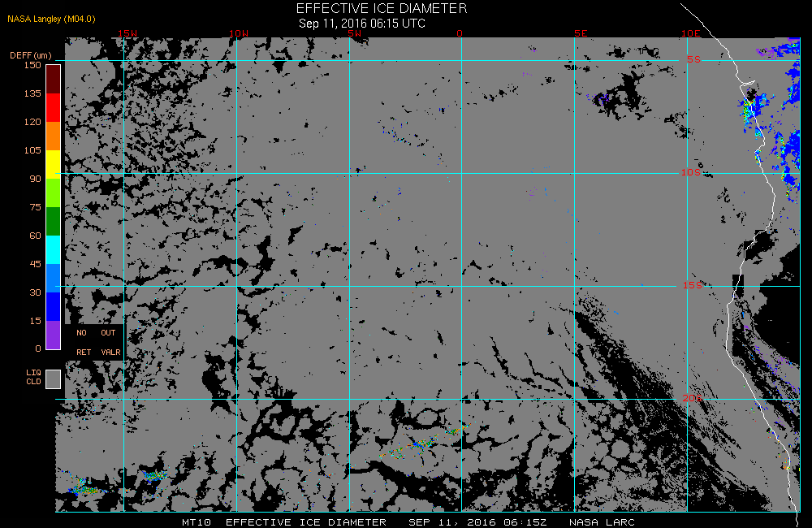Viewport: 812px width, 528px height.
Task: Select the yellow 90-105 color band
Action: [x=54, y=164]
